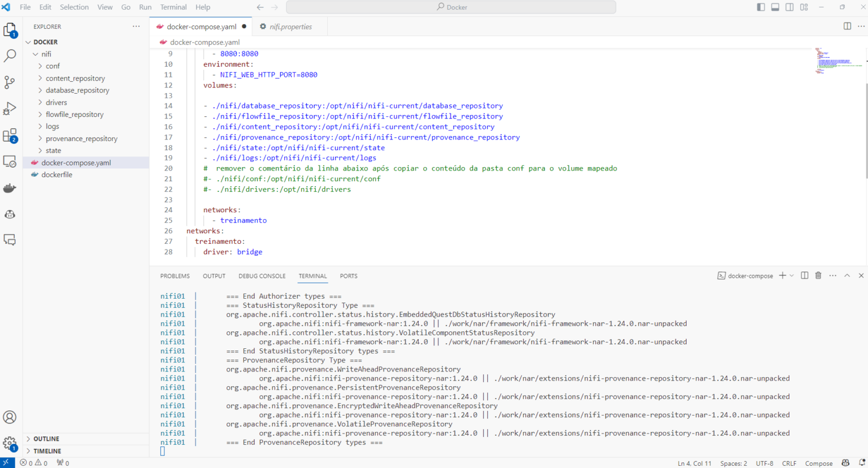Toggle the bottom panel visibility
Image resolution: width=868 pixels, height=468 pixels.
(775, 7)
